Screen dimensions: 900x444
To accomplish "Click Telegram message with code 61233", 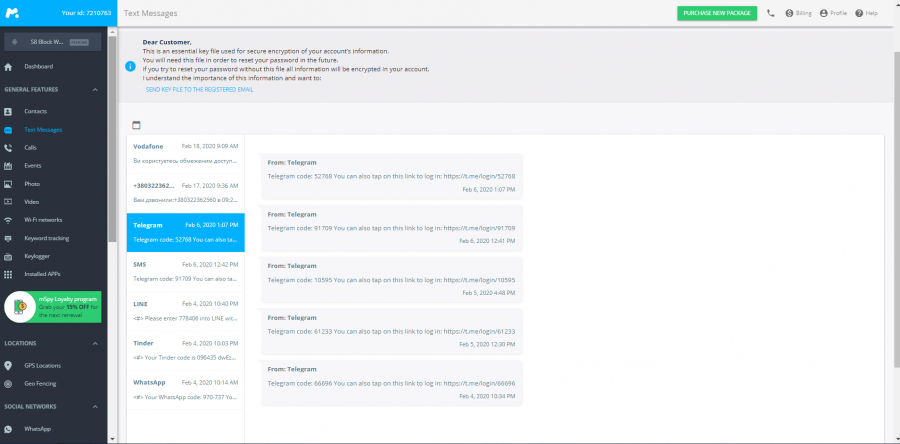I will click(x=391, y=331).
